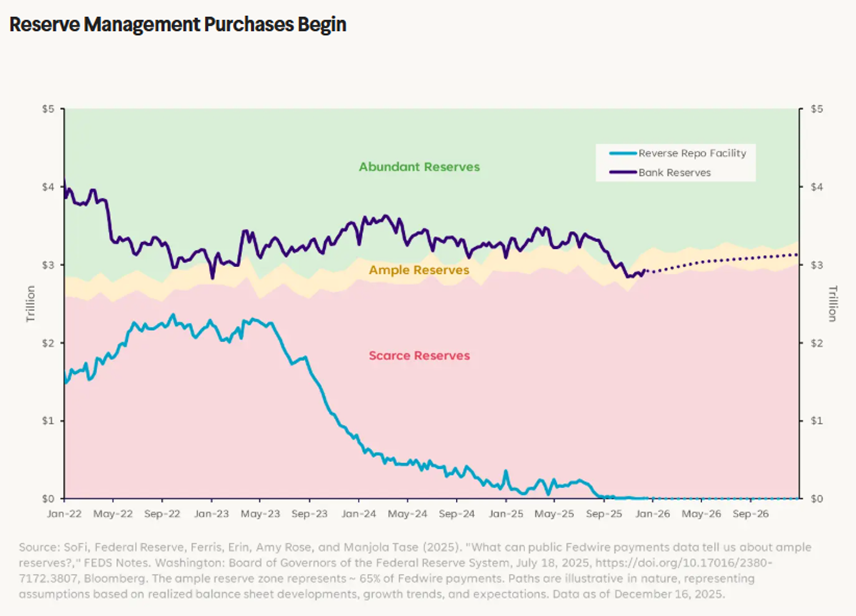Select the Sep-22 x-axis date label
856x616 pixels.
[162, 513]
